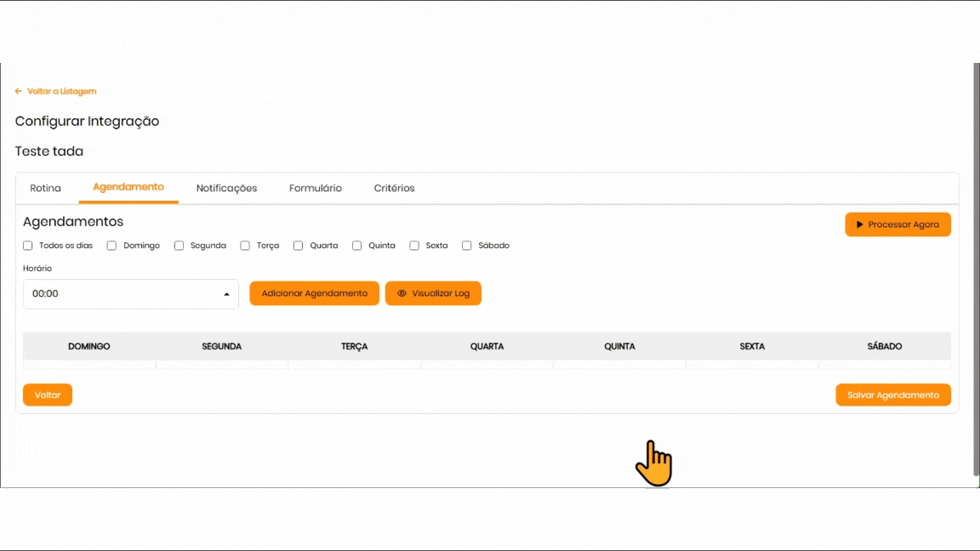
Task: Expand the dropdown arrow in the 00:00 field
Action: point(226,294)
